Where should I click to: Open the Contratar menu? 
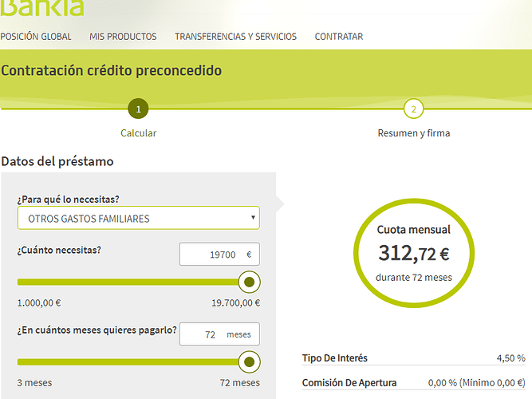coord(339,37)
